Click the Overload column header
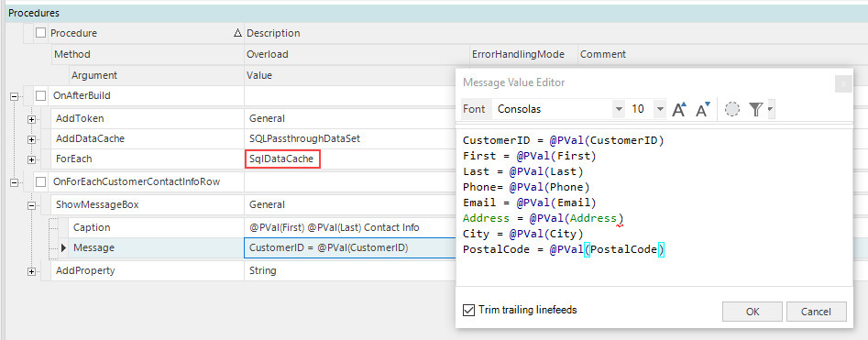The image size is (868, 340). point(357,54)
